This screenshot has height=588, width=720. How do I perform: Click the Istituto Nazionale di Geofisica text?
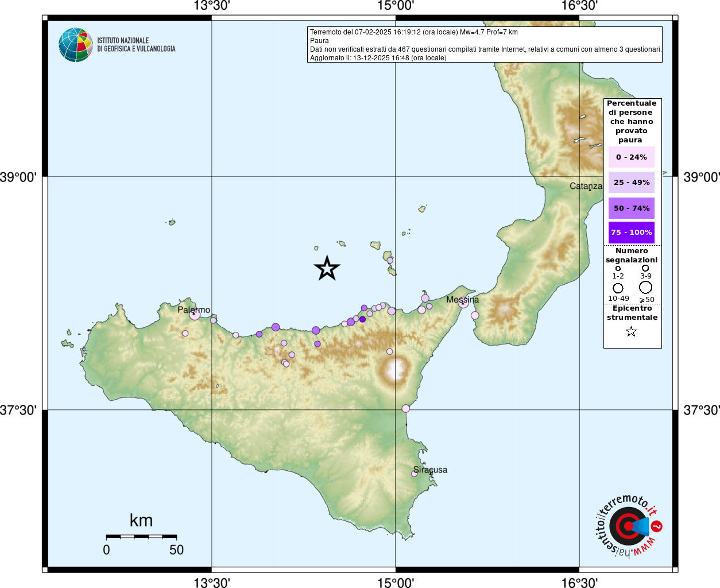tap(136, 45)
